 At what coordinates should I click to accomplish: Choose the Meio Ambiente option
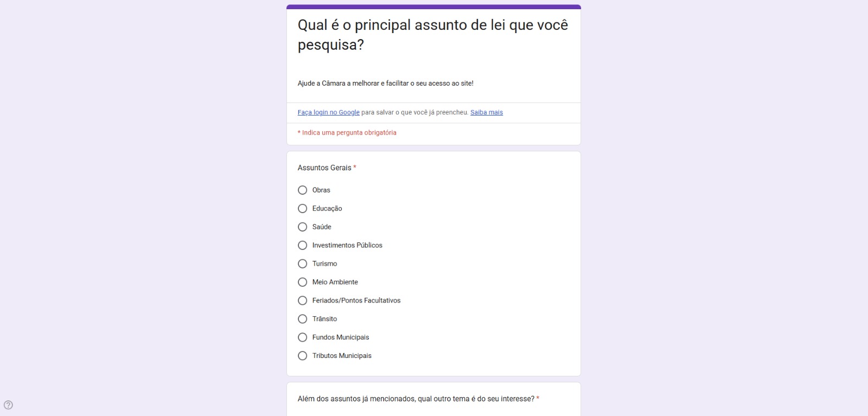coord(302,282)
